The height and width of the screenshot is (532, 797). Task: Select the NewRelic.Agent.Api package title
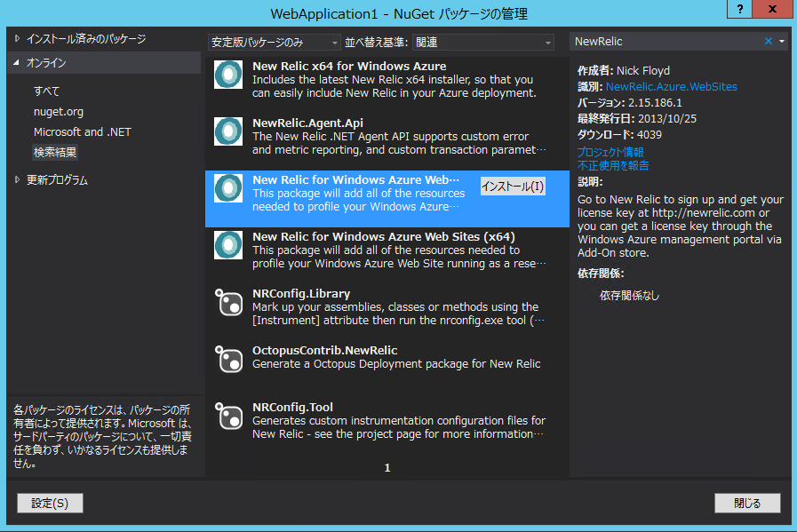point(307,123)
